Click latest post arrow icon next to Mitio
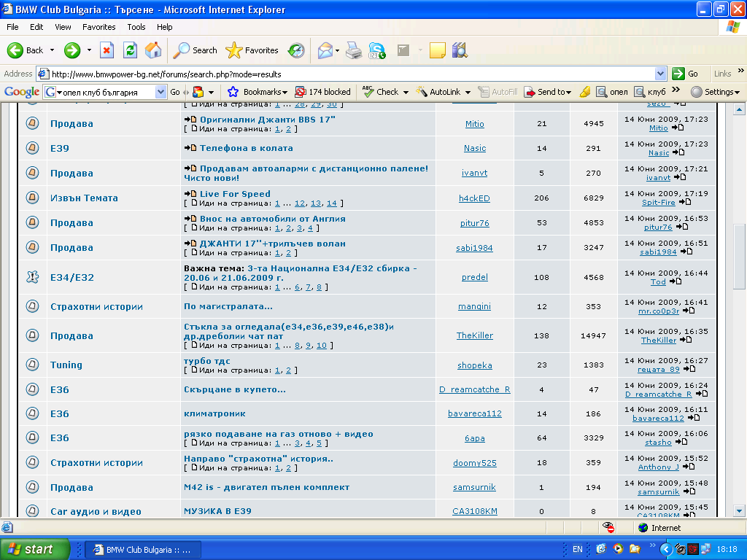The image size is (747, 560). (x=678, y=128)
